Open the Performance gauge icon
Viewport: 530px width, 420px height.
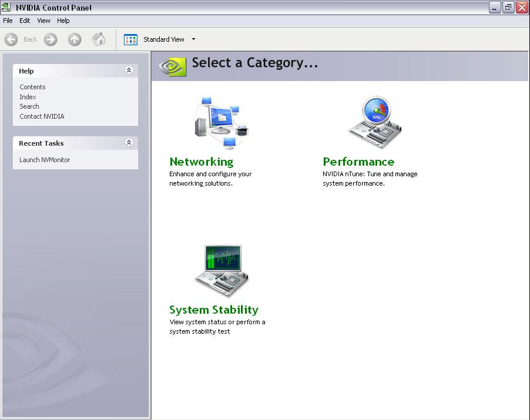pyautogui.click(x=375, y=122)
